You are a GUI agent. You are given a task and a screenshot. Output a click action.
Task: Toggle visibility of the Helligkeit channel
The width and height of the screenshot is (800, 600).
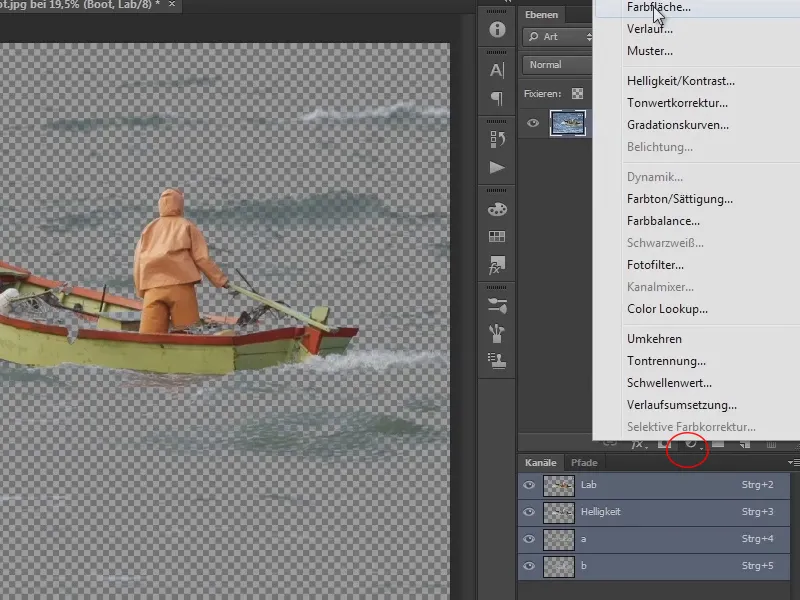click(529, 512)
